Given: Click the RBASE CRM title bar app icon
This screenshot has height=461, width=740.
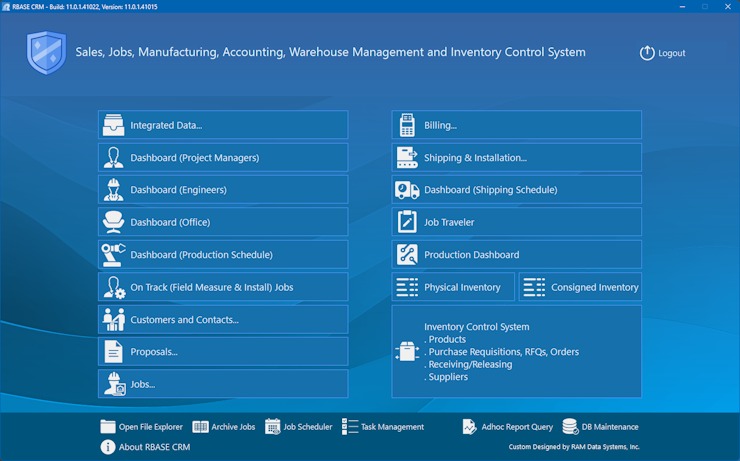Looking at the screenshot, I should (6, 7).
